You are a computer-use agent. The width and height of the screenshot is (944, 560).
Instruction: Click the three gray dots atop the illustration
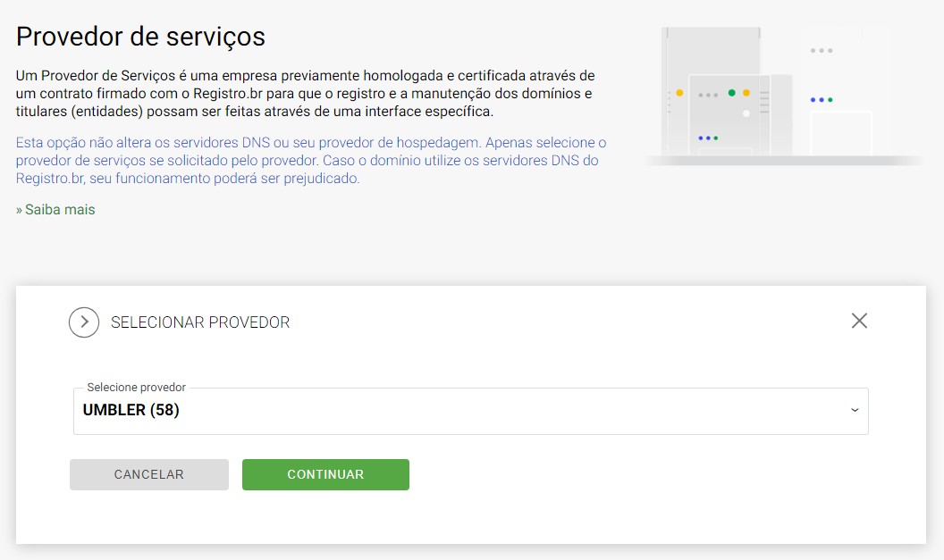[821, 51]
